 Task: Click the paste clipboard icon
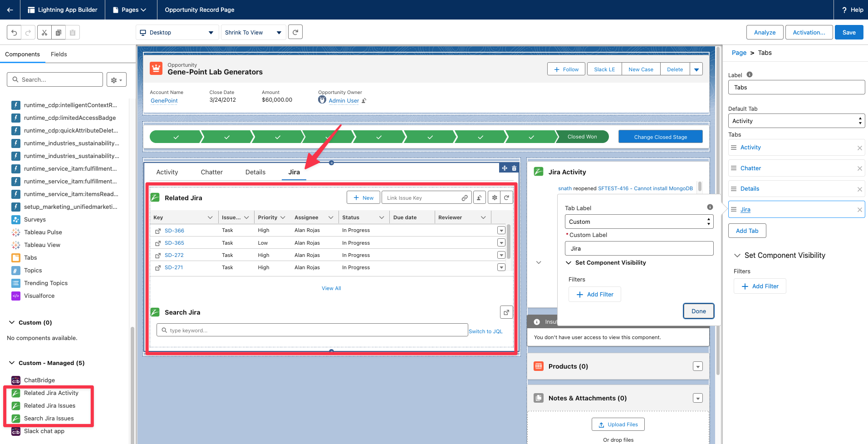pyautogui.click(x=73, y=33)
